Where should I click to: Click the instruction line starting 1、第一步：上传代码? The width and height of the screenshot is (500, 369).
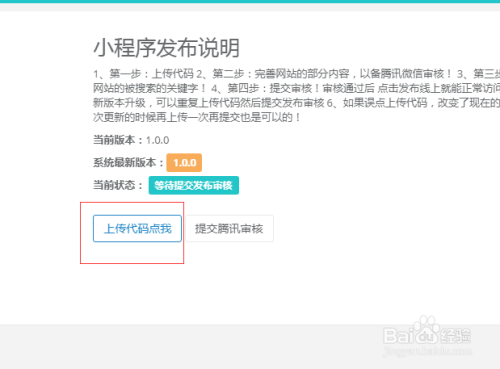(296, 73)
